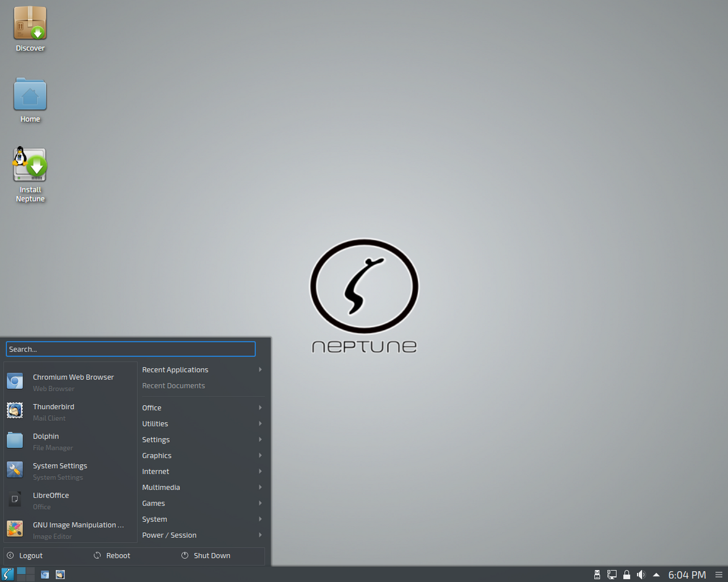The width and height of the screenshot is (728, 582).
Task: Click the Thunderbird mail icon in menu
Action: point(15,412)
